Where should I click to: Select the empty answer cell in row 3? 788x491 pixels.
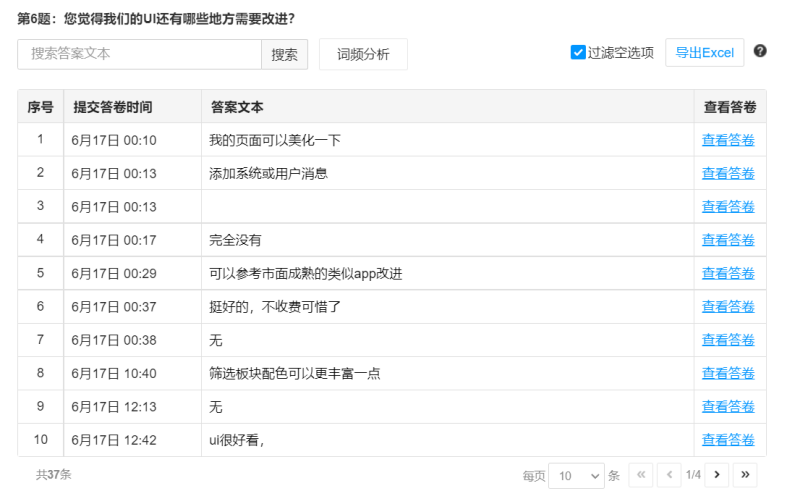[x=448, y=207]
